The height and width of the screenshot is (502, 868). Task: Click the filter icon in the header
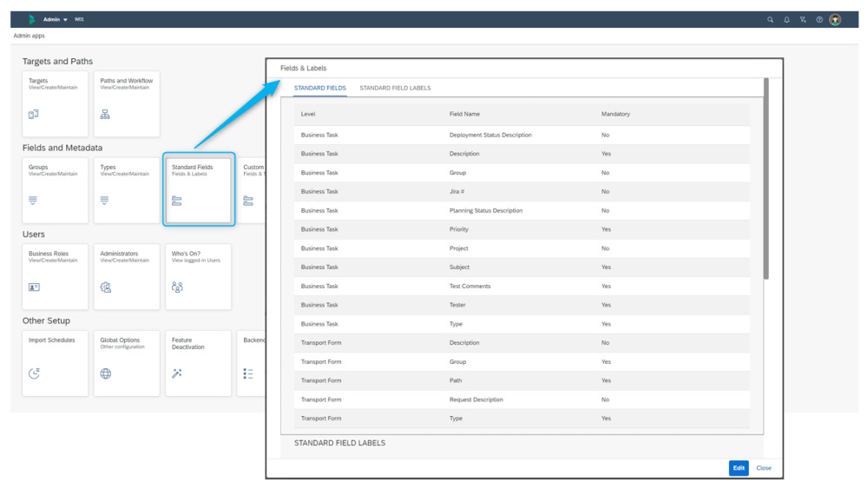tap(803, 19)
